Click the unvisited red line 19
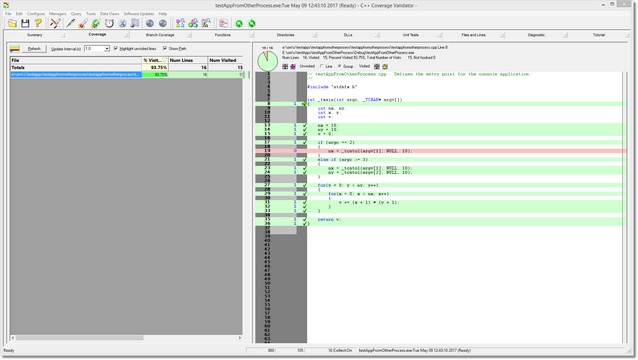The image size is (638, 360). point(441,151)
